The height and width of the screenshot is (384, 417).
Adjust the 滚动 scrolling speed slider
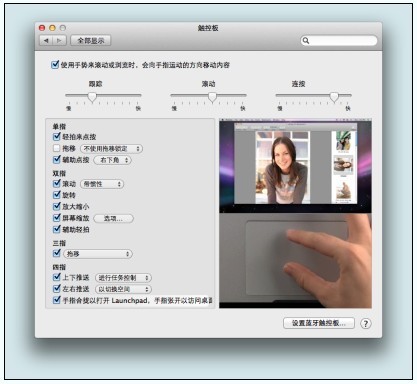coord(212,97)
